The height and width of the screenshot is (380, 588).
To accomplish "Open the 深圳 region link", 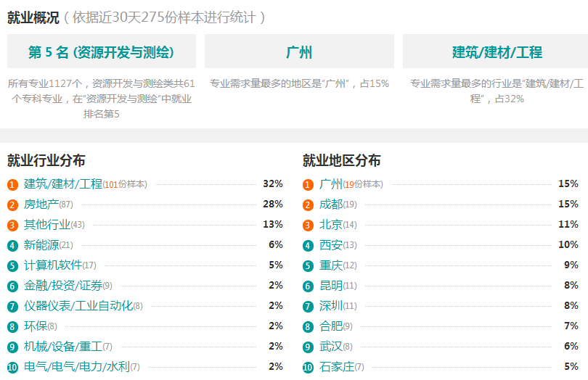I will [331, 306].
